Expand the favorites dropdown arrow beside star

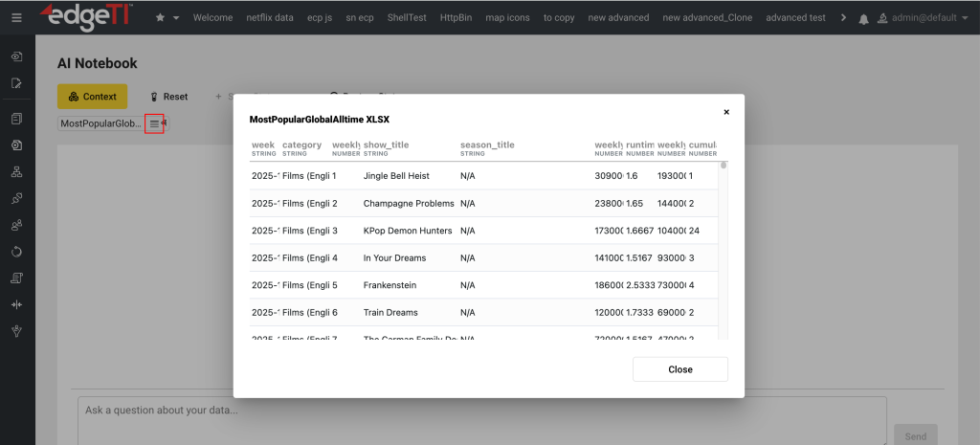[176, 18]
